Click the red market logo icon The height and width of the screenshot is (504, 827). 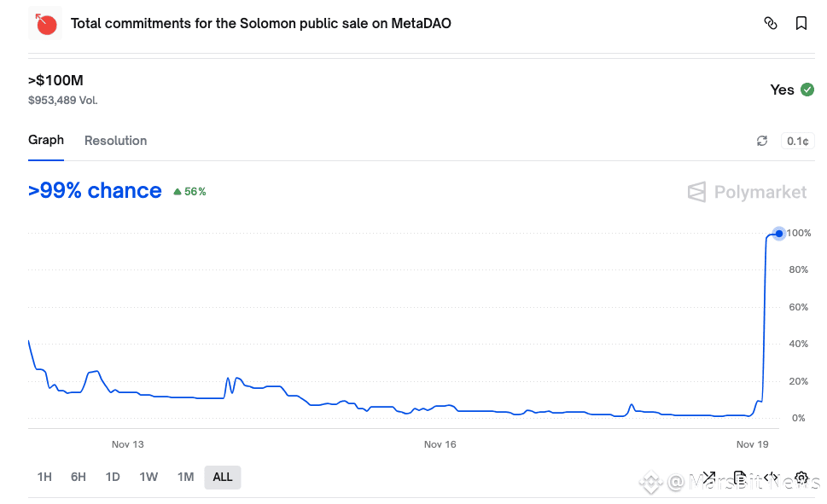(x=45, y=24)
